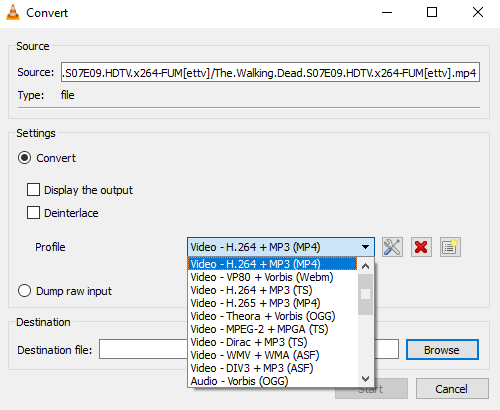Viewport: 500px width, 410px height.
Task: Cancel the conversion dialog
Action: point(452,389)
